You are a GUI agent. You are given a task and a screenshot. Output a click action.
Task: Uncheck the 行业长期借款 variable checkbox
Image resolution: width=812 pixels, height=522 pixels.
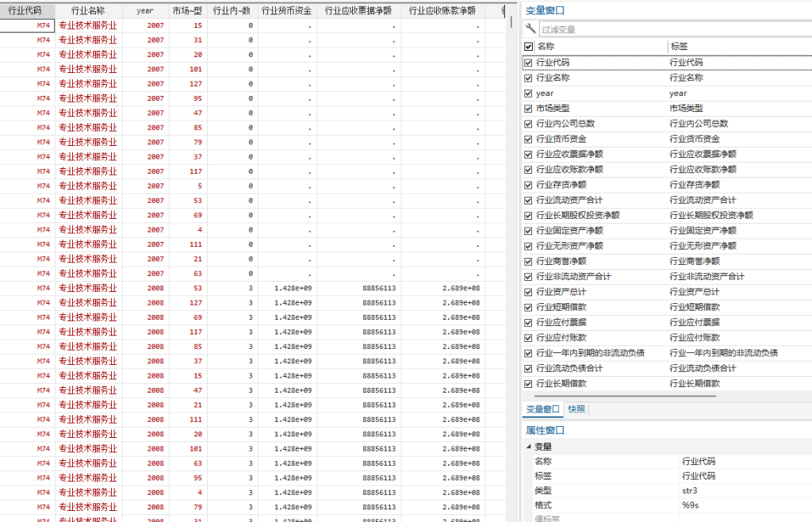point(528,383)
